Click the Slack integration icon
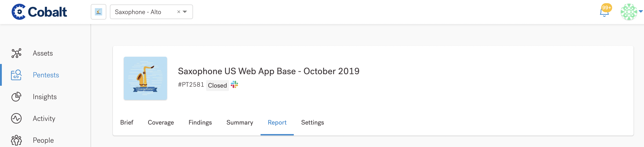 click(234, 84)
